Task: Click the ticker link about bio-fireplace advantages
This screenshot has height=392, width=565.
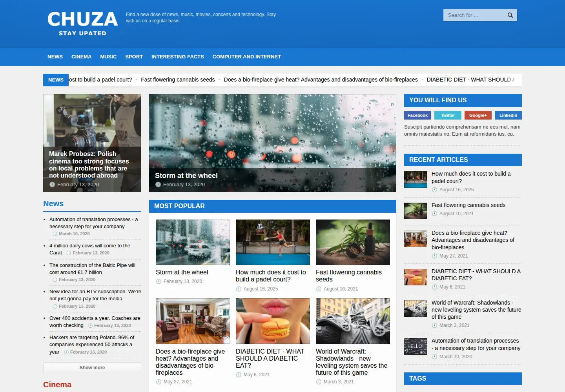Action: [321, 80]
